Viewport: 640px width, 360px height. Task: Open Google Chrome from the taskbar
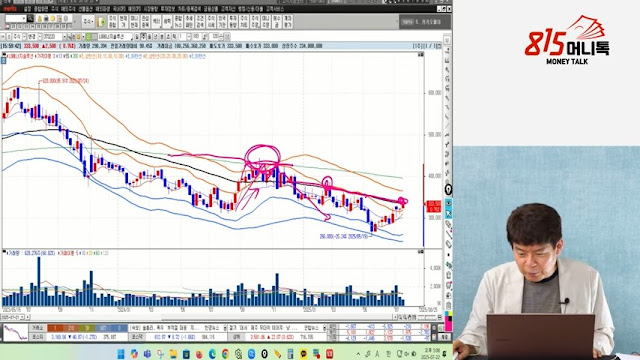click(225, 354)
